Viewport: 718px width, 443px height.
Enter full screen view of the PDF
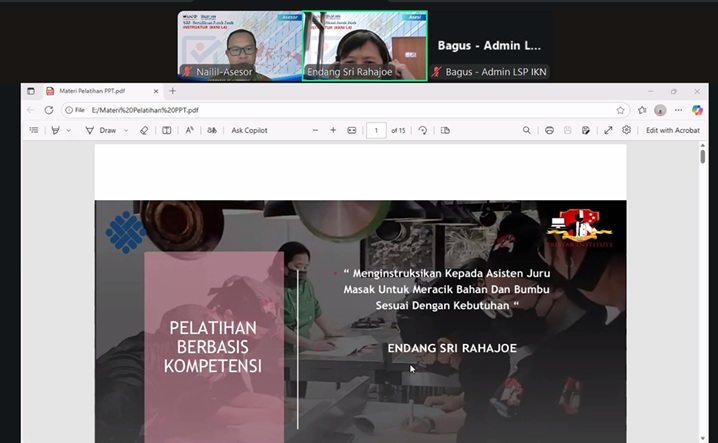608,130
